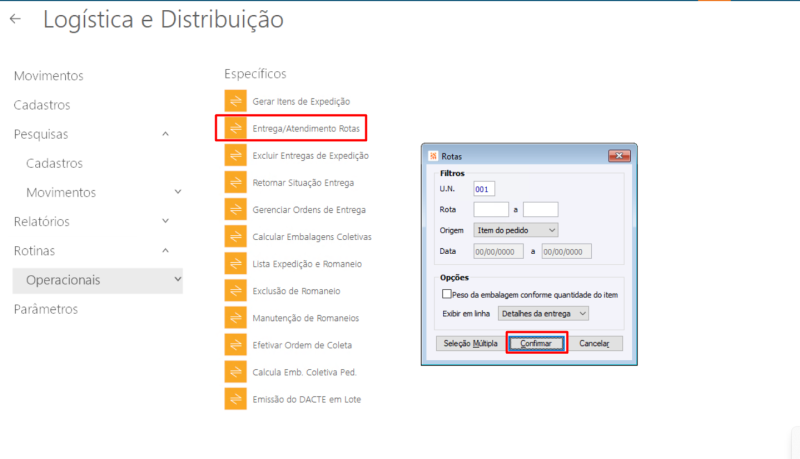Enable Peso da embalagem conforme quantidade checkbox
Screen dimensions: 800x459
(446, 294)
